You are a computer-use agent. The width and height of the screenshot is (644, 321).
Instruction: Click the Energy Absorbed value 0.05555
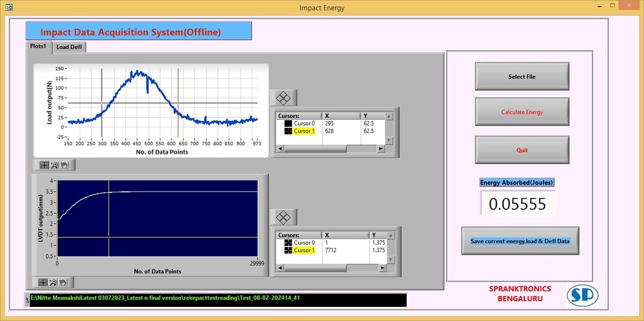[x=518, y=204]
